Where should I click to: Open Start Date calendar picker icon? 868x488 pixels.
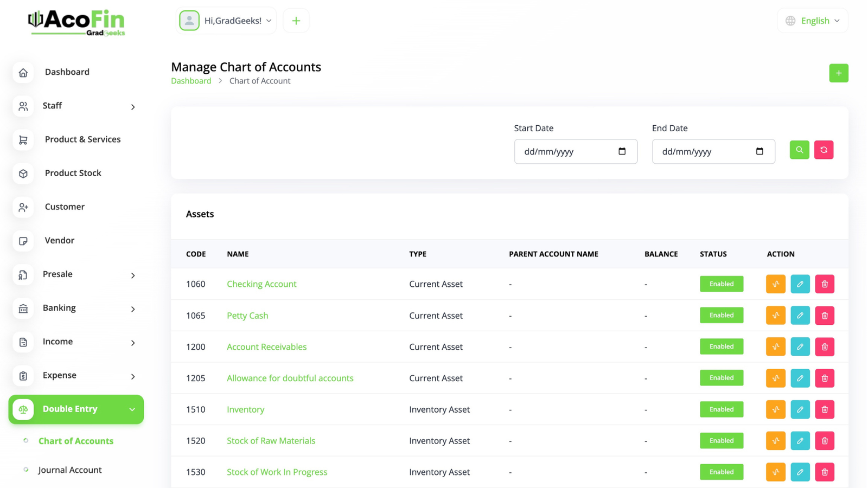[622, 151]
